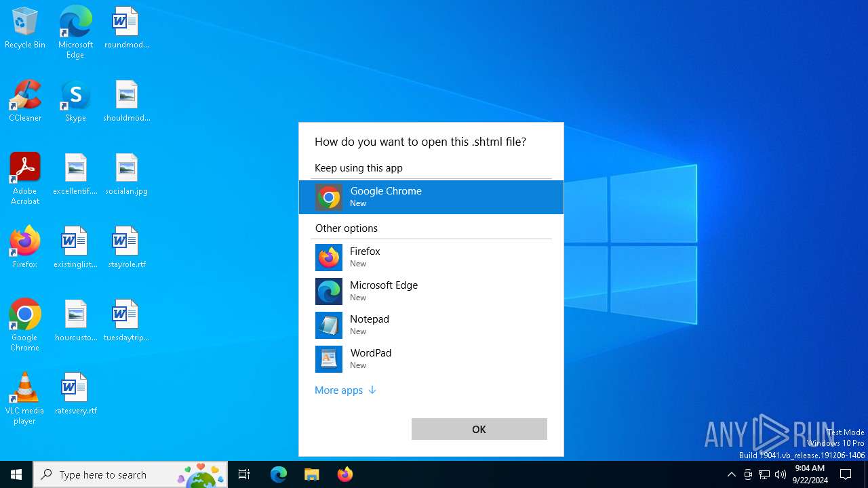The image size is (868, 488).
Task: Select Google Chrome in the open-with dialog
Action: coord(431,197)
